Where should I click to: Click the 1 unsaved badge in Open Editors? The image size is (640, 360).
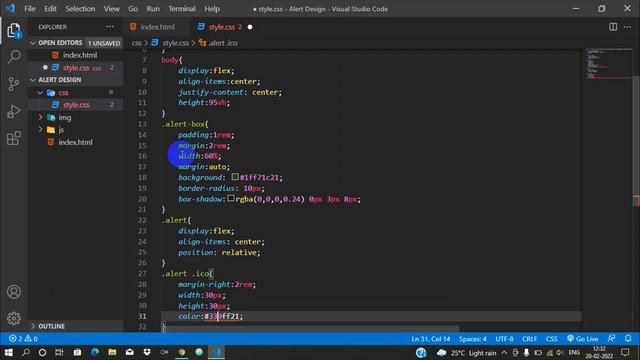(104, 43)
